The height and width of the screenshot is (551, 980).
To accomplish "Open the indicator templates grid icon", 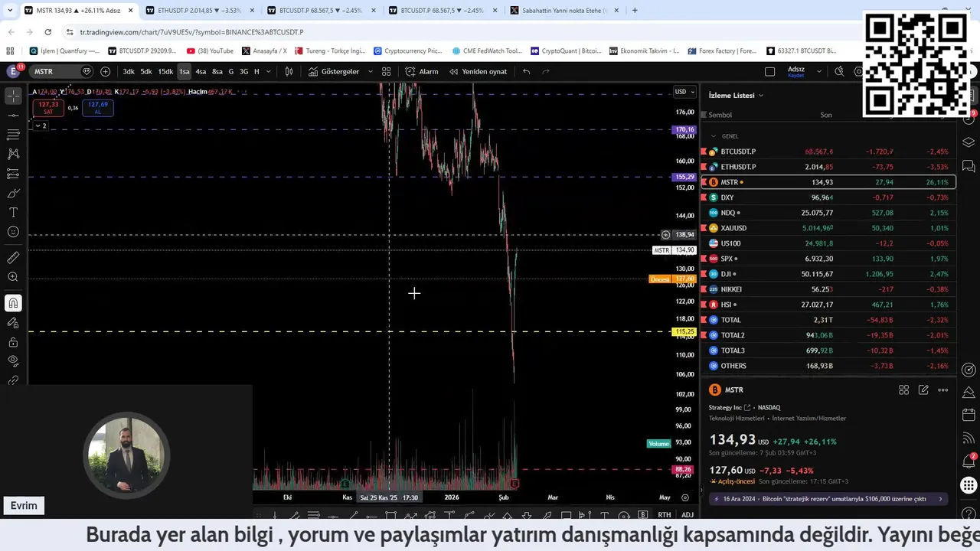I will 386,71.
